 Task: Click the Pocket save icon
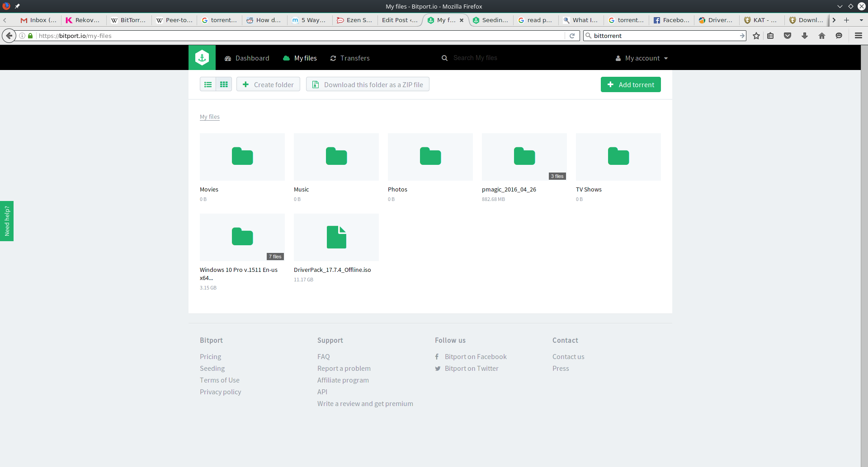(x=788, y=36)
